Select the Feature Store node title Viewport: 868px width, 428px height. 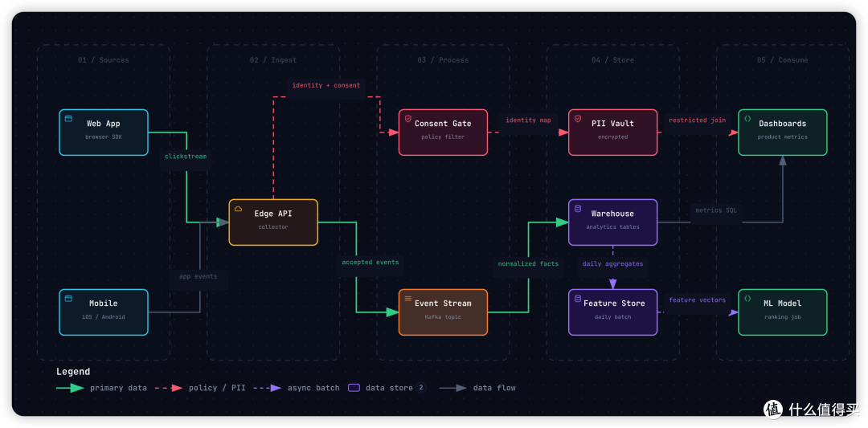click(x=615, y=304)
